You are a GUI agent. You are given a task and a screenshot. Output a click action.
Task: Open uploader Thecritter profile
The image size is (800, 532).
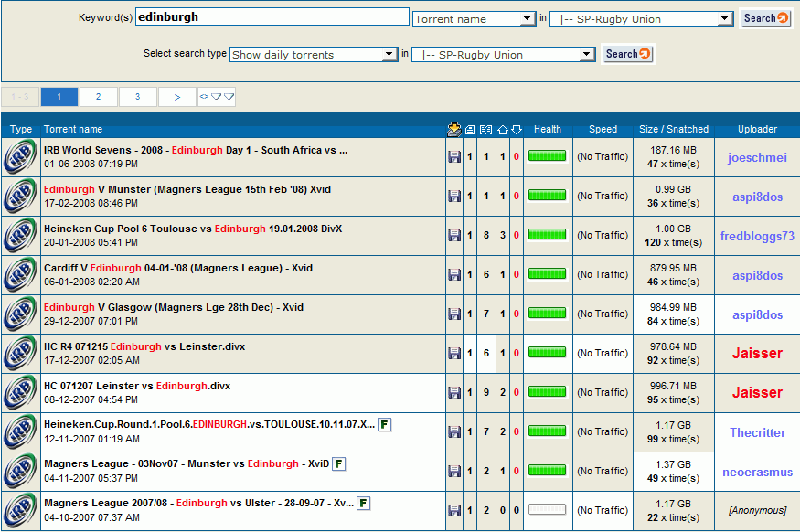click(757, 432)
